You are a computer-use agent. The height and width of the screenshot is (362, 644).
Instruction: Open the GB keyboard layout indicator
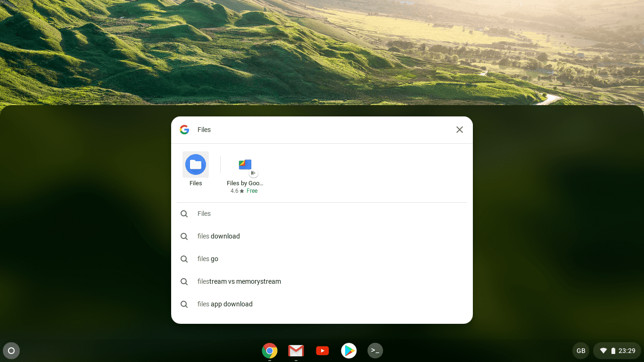[x=580, y=351]
